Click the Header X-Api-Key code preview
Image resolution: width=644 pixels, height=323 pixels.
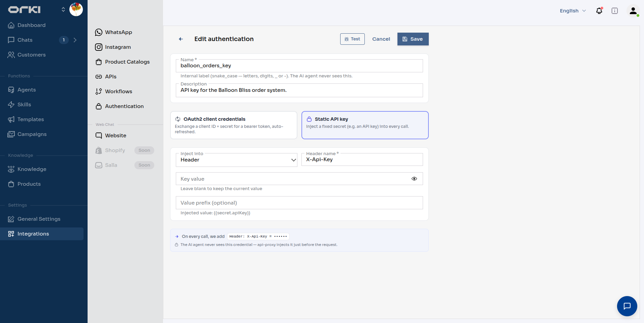click(x=258, y=237)
